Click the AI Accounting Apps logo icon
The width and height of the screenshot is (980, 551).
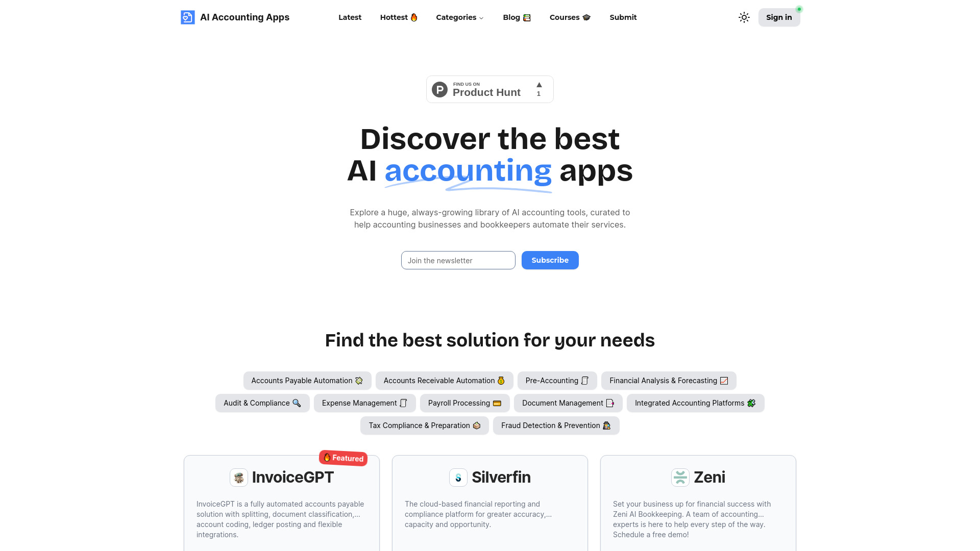[187, 17]
